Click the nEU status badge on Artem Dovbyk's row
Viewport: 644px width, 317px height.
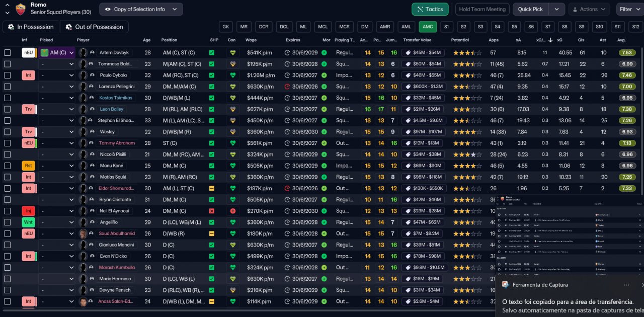29,53
